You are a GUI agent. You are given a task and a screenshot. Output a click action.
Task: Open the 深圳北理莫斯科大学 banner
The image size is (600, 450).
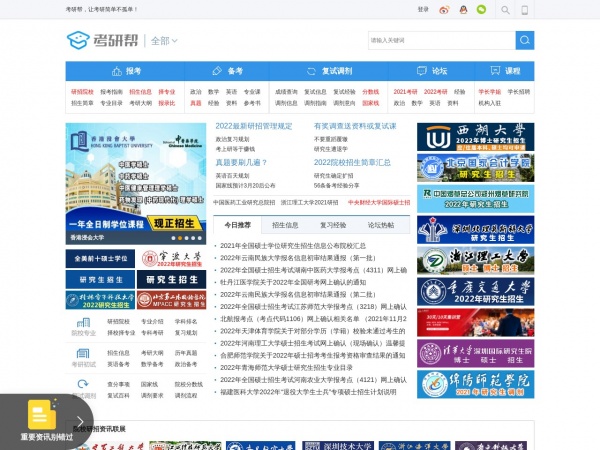[x=476, y=230]
